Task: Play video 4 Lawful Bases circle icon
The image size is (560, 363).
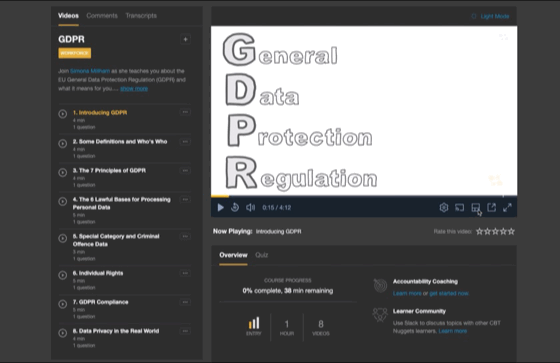Action: 62,202
